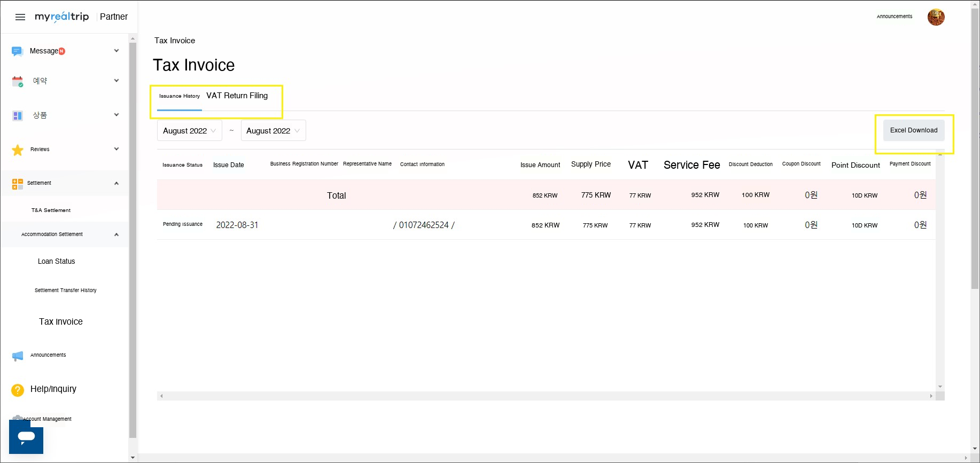Collapse the Accommodation Settlement section
Screen dimensions: 980x463
[116, 234]
